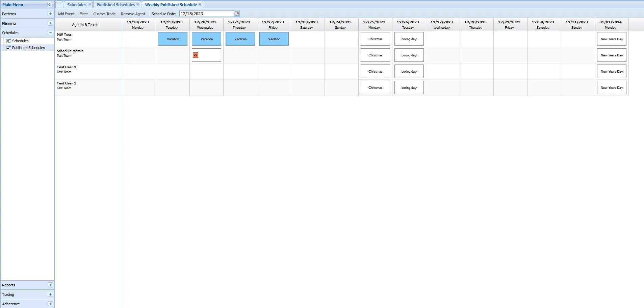Click the MW Test agent name
The image size is (644, 308).
coord(64,34)
